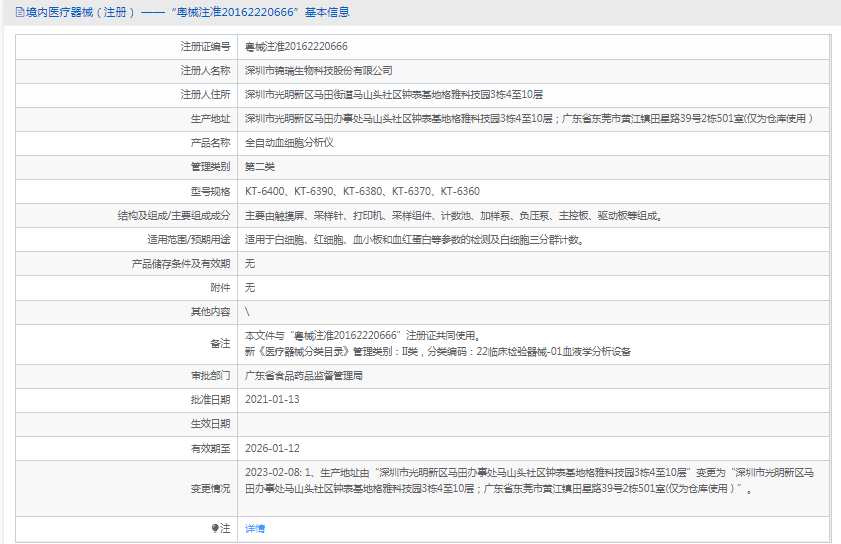
Task: Click the document icon beside 境内医疗器械 title
Action: pos(20,12)
